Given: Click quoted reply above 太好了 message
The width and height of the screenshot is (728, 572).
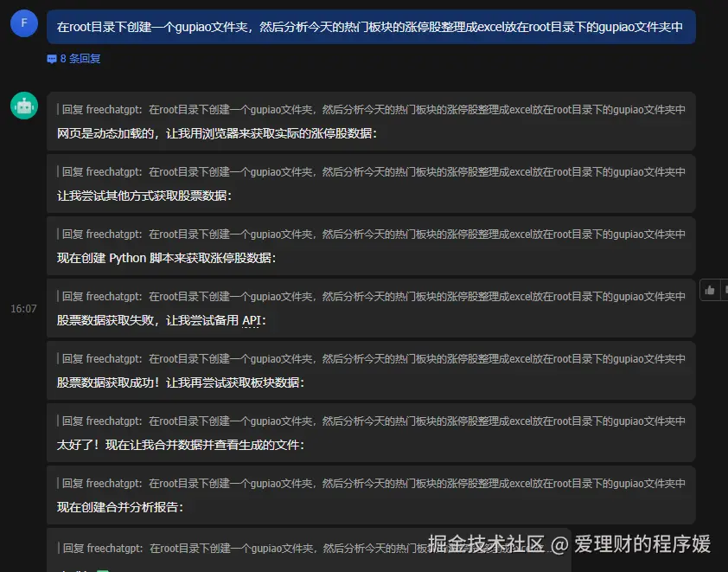Looking at the screenshot, I should pos(372,421).
